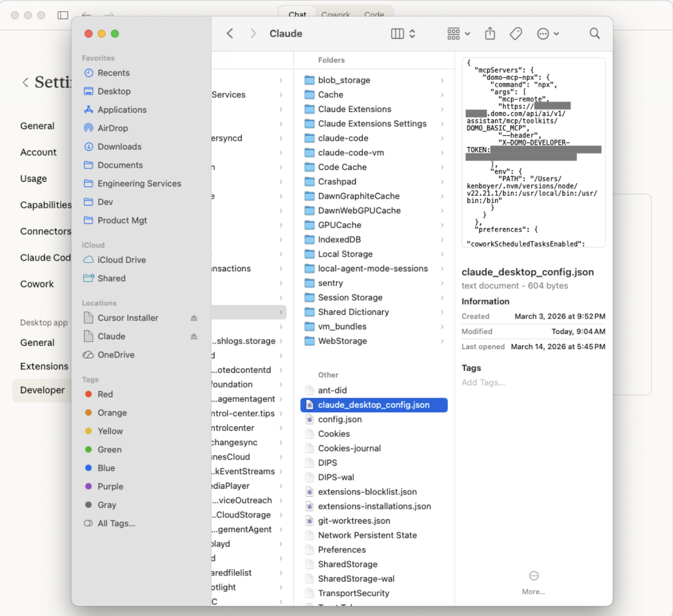The image size is (673, 616).
Task: Click the Share toolbar icon
Action: [490, 34]
